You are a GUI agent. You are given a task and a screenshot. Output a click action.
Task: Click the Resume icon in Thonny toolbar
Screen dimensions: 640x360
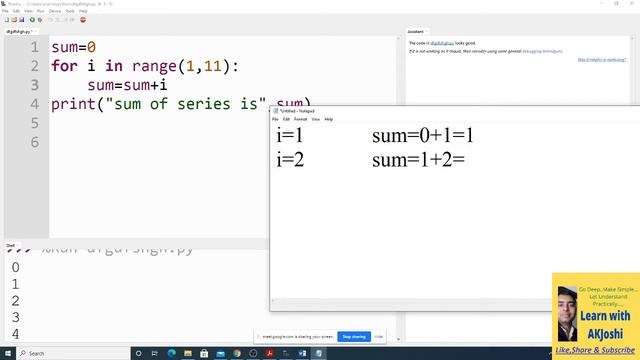pos(72,20)
